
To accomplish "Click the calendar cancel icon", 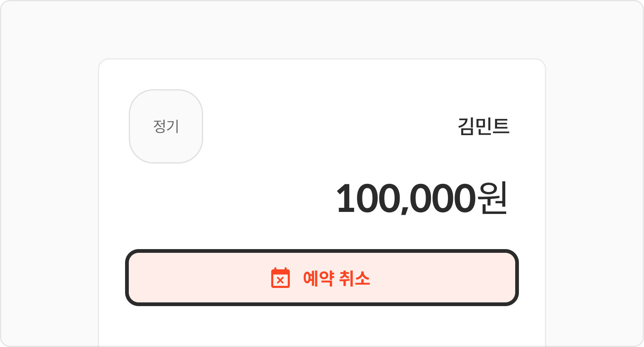I will pyautogui.click(x=280, y=278).
